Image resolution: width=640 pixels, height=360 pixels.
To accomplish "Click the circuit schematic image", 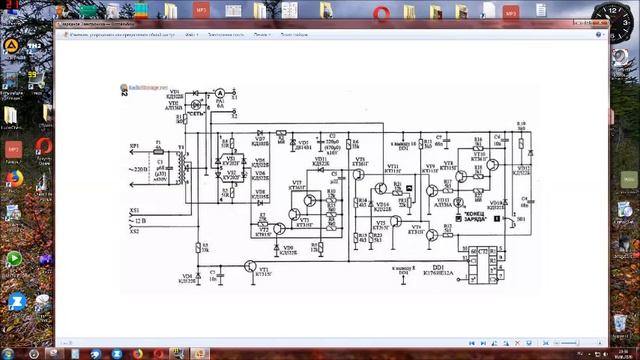I will (331, 188).
